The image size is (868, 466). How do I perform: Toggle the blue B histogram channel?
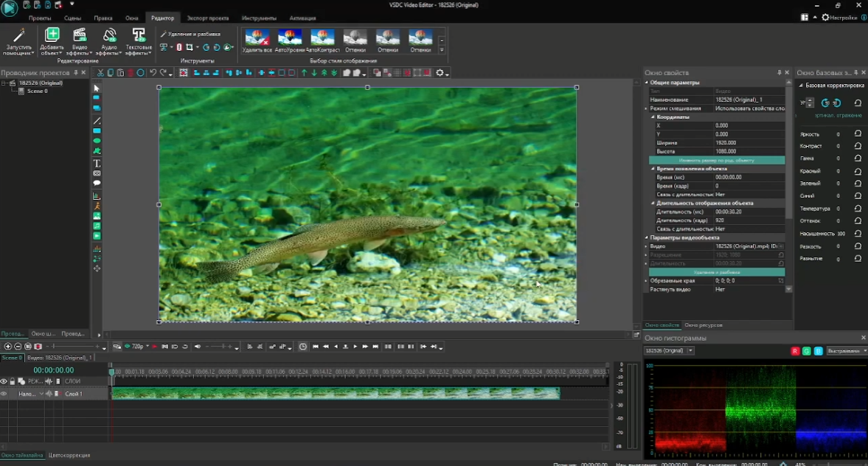click(818, 351)
